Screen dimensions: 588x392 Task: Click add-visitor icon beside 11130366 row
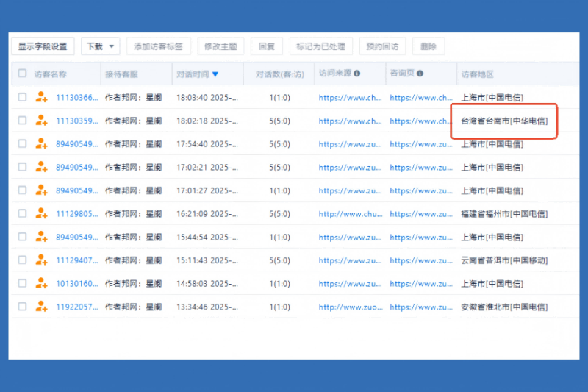[41, 97]
